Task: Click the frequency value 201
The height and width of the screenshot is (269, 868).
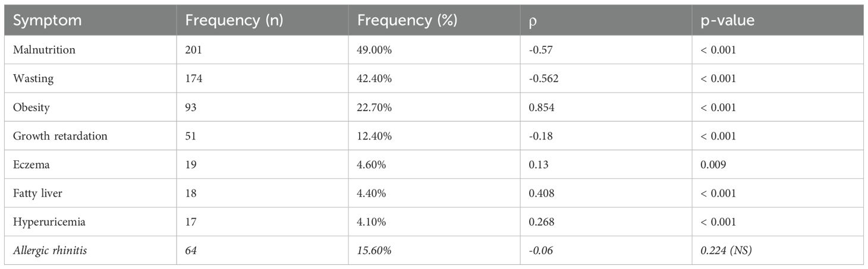Action: coord(194,50)
